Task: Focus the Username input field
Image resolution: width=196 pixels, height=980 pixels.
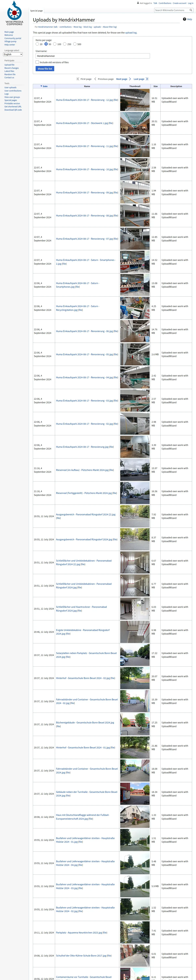Action: click(x=92, y=56)
